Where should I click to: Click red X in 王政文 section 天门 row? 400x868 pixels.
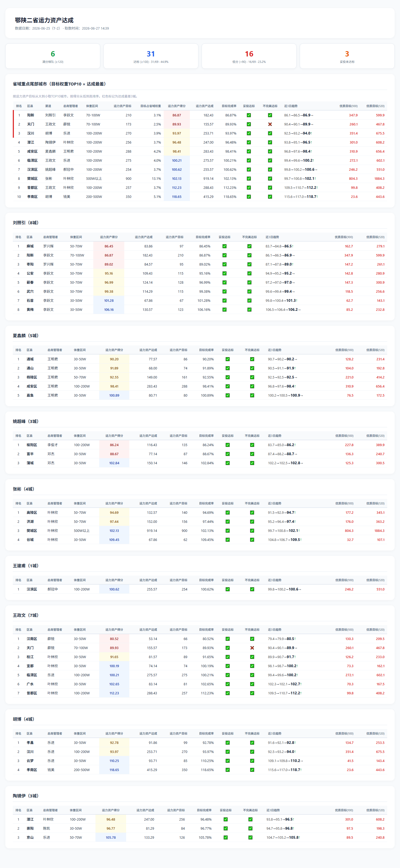252,648
